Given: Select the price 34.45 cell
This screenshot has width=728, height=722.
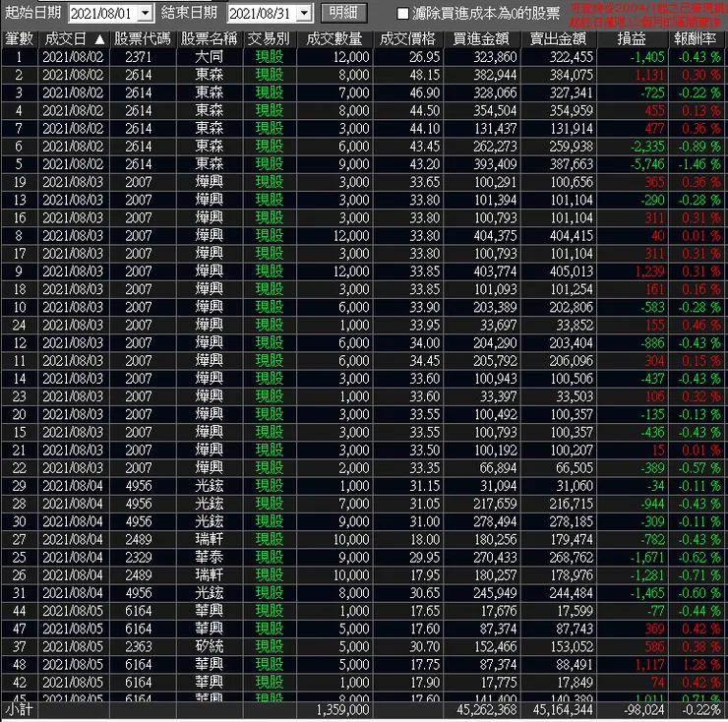Looking at the screenshot, I should (408, 361).
